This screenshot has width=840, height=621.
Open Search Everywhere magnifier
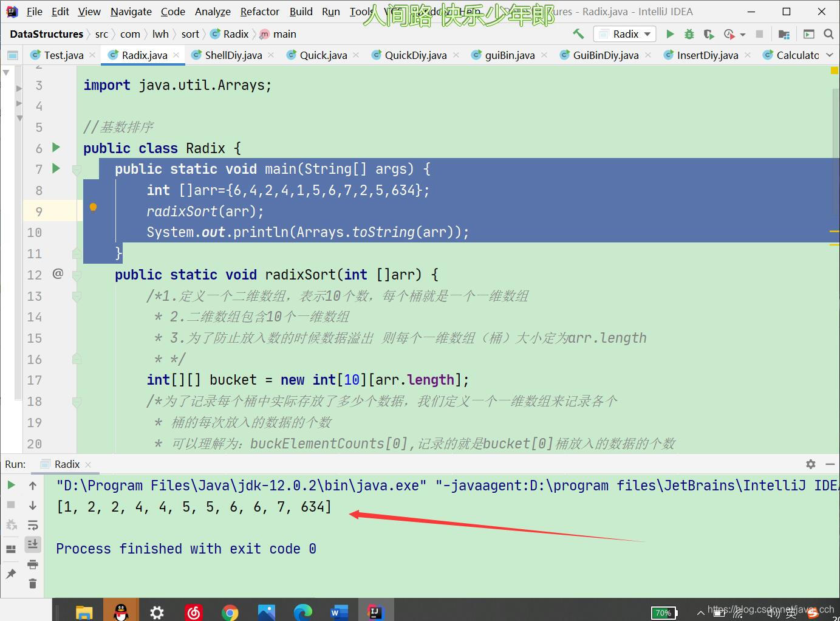(828, 34)
